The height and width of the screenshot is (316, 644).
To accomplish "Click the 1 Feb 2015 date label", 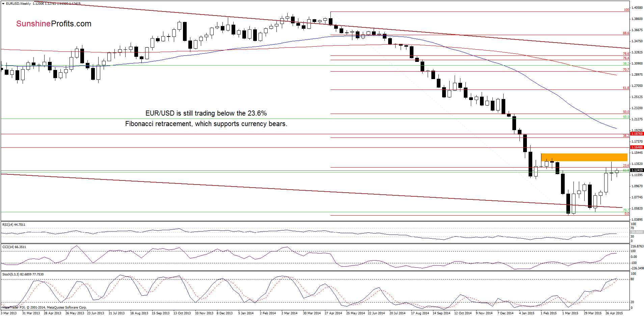I will (548, 313).
